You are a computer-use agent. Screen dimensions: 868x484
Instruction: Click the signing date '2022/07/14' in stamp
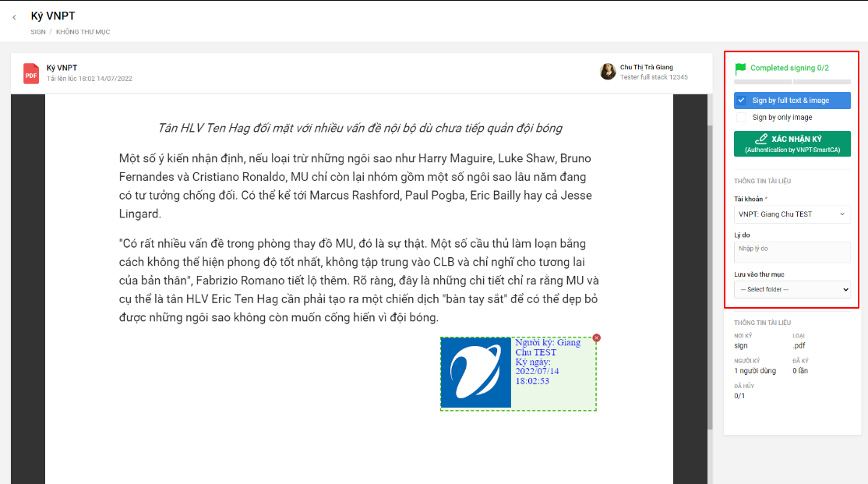(537, 371)
